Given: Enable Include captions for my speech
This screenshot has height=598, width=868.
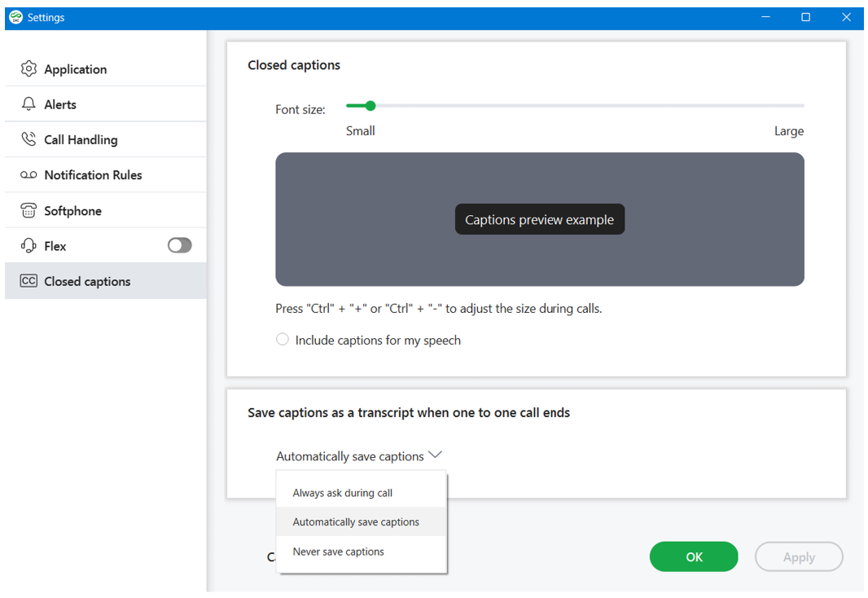Looking at the screenshot, I should pyautogui.click(x=283, y=340).
